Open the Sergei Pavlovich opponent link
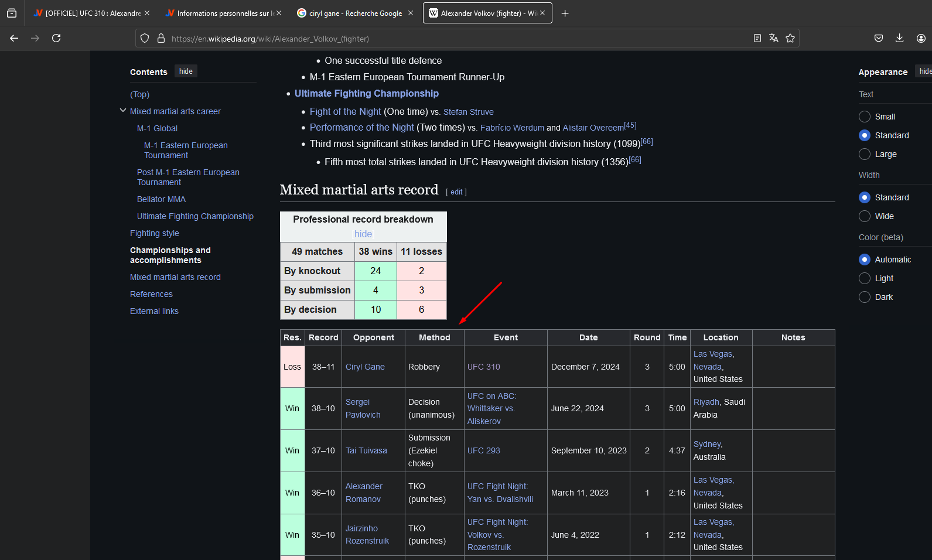Image resolution: width=932 pixels, height=560 pixels. pos(363,408)
